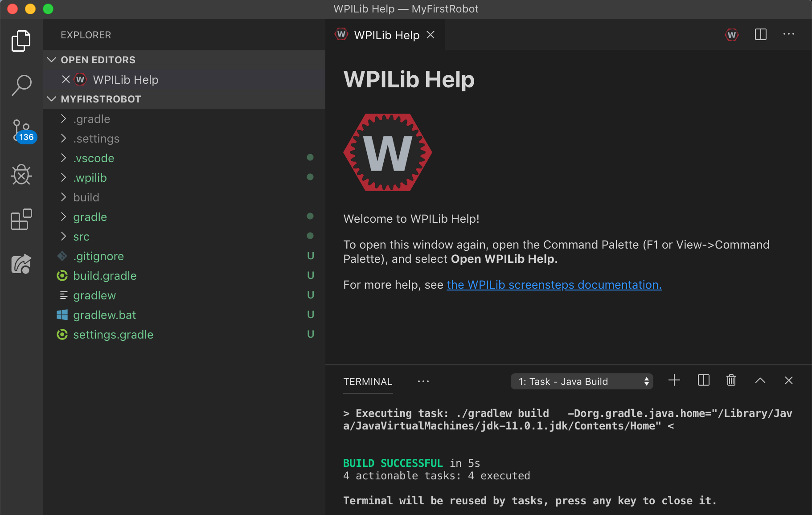The width and height of the screenshot is (812, 515).
Task: Expand the .settings folder
Action: pyautogui.click(x=184, y=138)
